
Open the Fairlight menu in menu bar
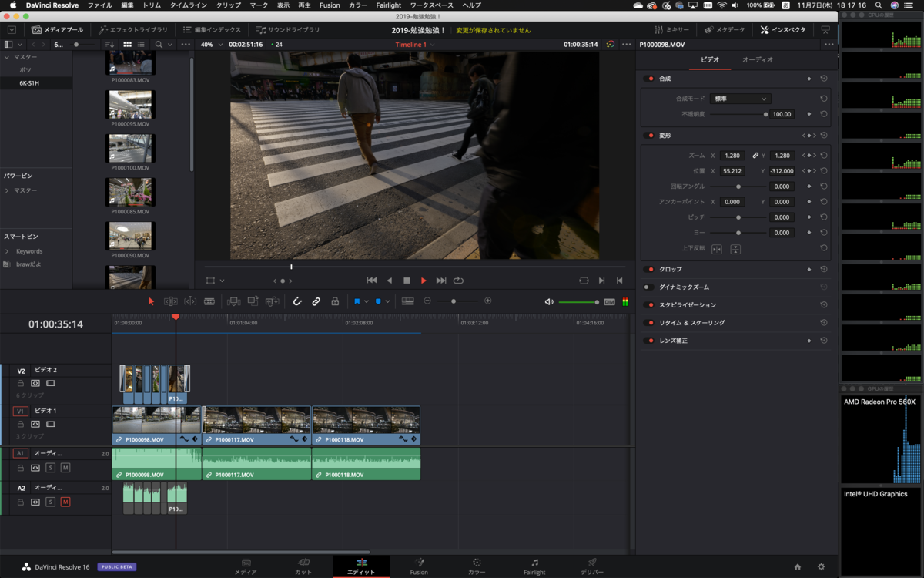(x=389, y=5)
